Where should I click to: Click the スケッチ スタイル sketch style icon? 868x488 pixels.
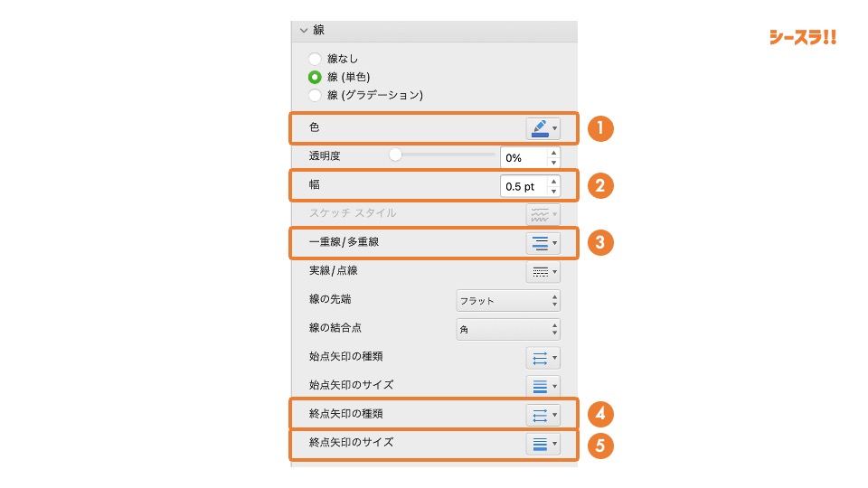(x=542, y=214)
